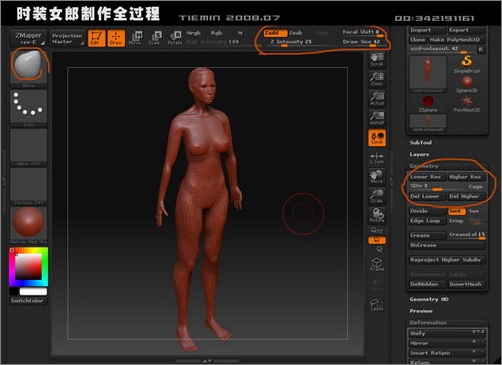Select the top shelf Scale tool
The height and width of the screenshot is (365, 502).
155,38
